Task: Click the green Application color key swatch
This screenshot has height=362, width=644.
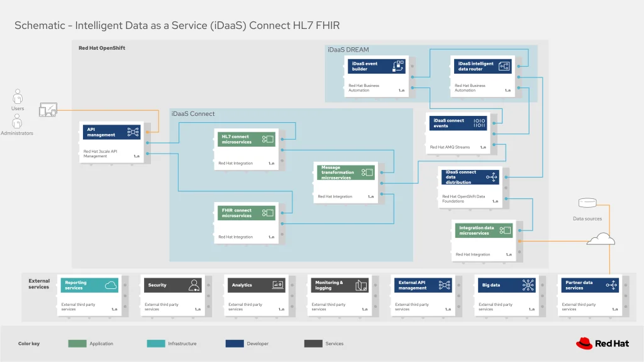Action: [x=77, y=344]
